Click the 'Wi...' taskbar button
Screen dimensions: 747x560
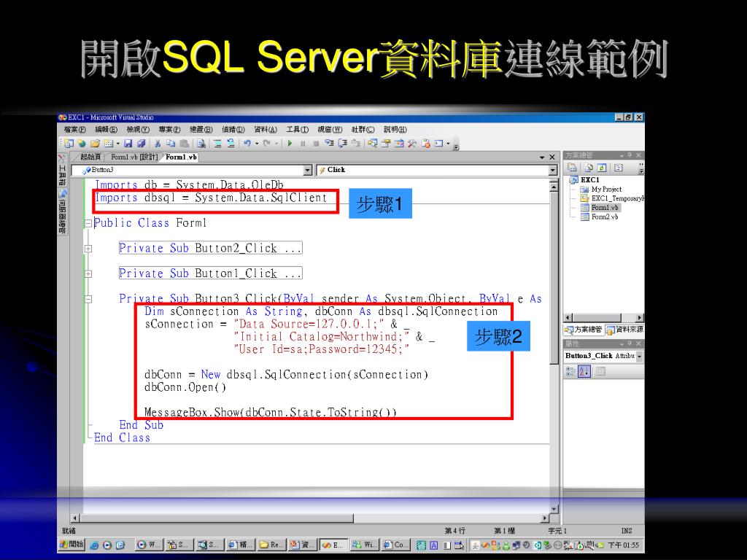tap(365, 545)
